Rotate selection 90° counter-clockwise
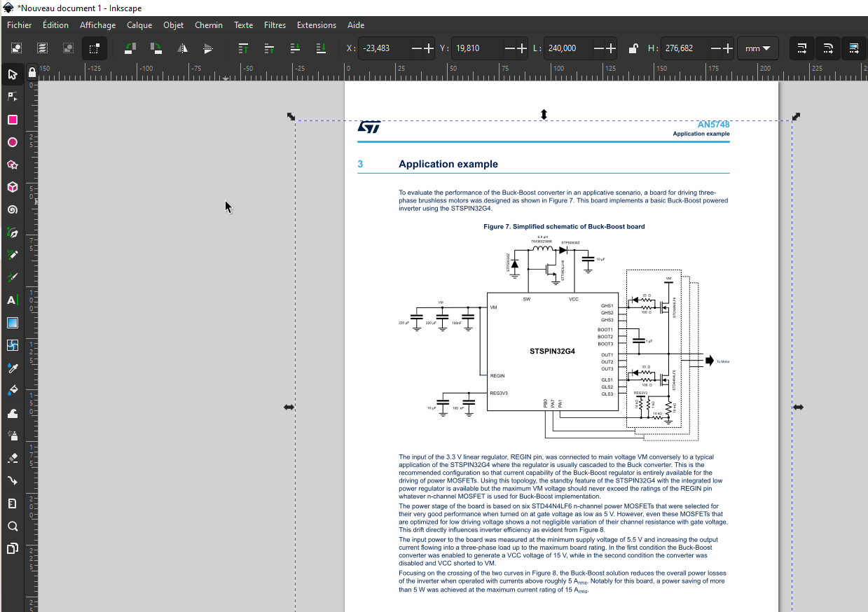This screenshot has height=612, width=868. click(130, 48)
